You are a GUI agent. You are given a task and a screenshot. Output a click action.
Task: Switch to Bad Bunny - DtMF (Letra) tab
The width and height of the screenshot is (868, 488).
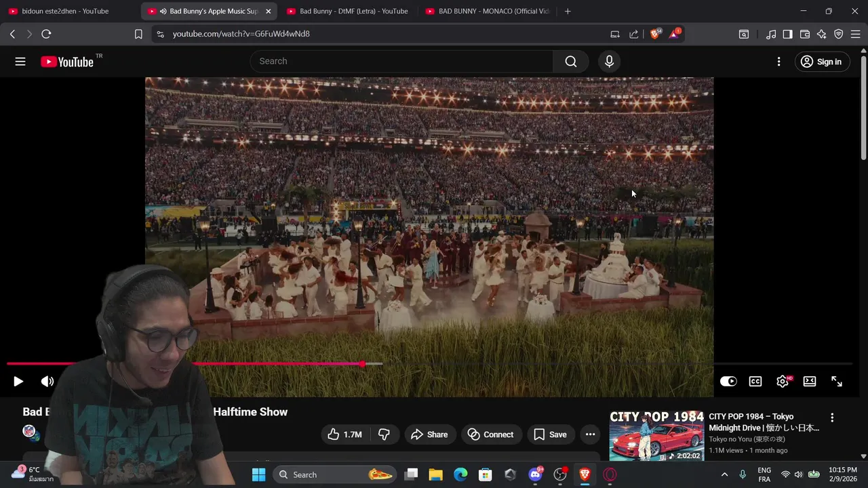[347, 11]
